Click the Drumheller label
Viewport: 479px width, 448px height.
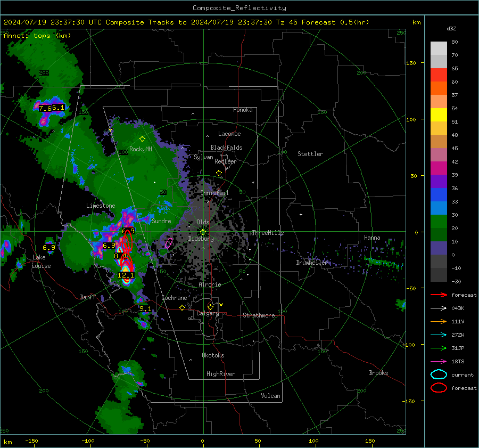(312, 263)
